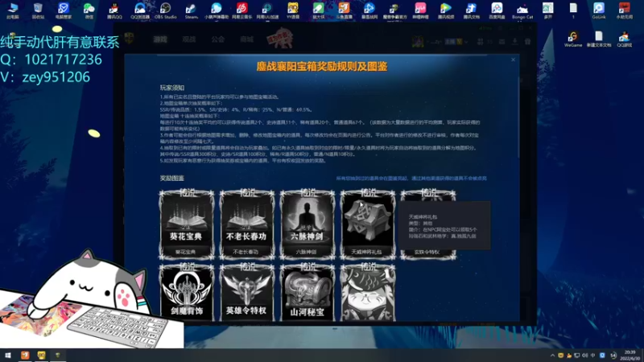Image resolution: width=644 pixels, height=362 pixels.
Task: Open the 公会 tab in the platform
Action: coord(217,39)
